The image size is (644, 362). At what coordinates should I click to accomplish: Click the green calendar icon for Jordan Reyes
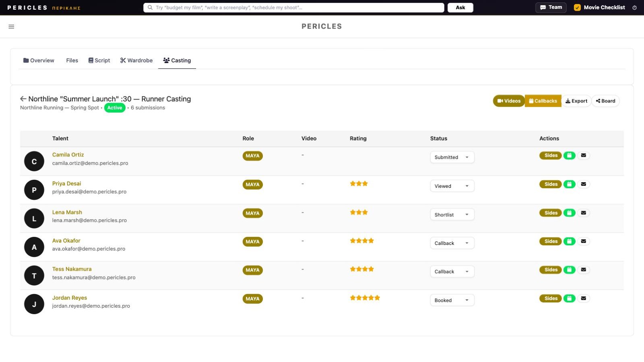[569, 298]
